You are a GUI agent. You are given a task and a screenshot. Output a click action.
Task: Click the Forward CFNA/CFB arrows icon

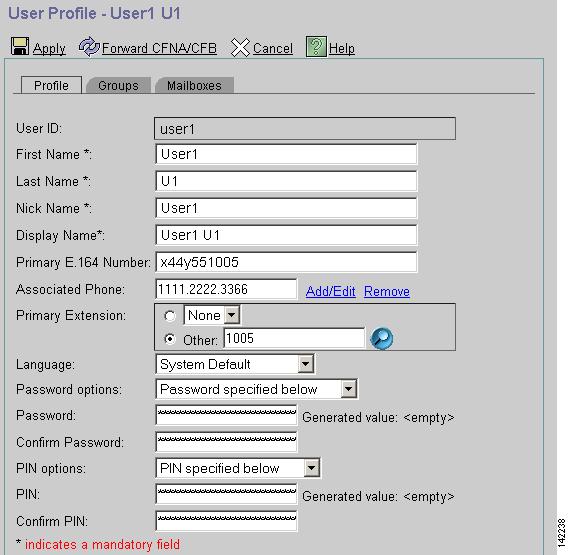pos(89,47)
